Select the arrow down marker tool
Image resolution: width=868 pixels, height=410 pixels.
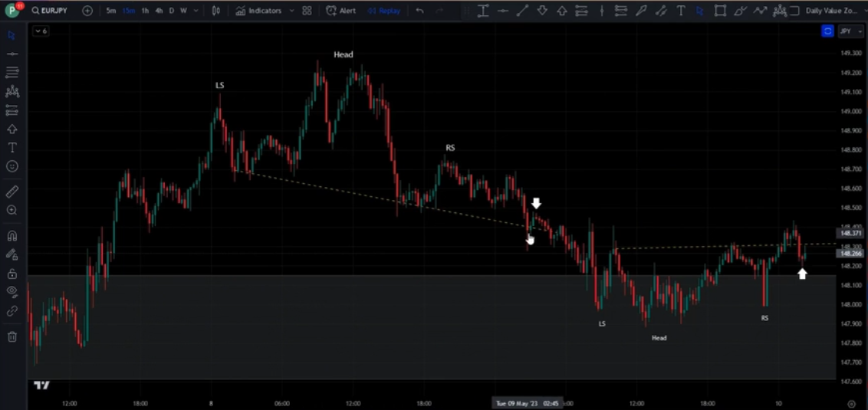coord(542,11)
